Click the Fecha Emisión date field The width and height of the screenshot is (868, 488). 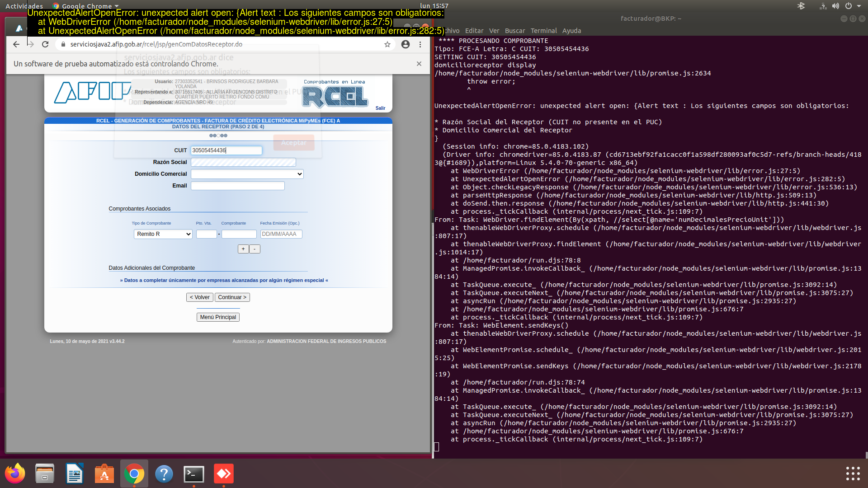pyautogui.click(x=281, y=234)
